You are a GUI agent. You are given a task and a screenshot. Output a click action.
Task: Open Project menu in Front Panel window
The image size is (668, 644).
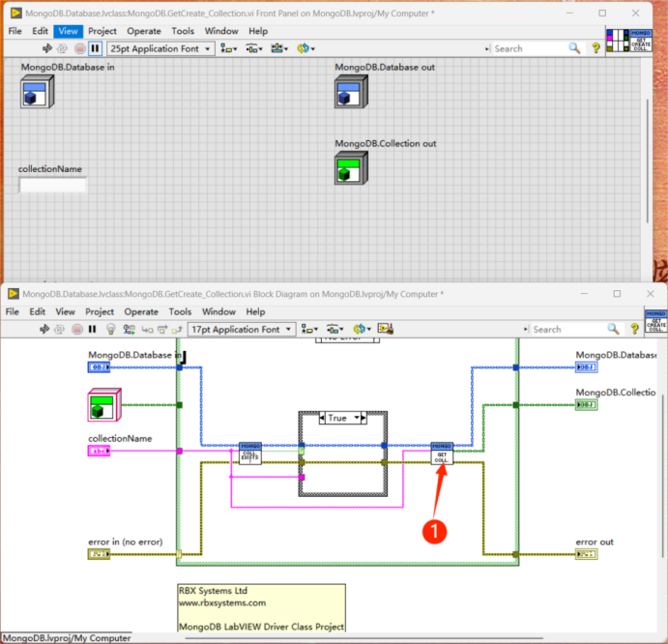click(x=102, y=31)
